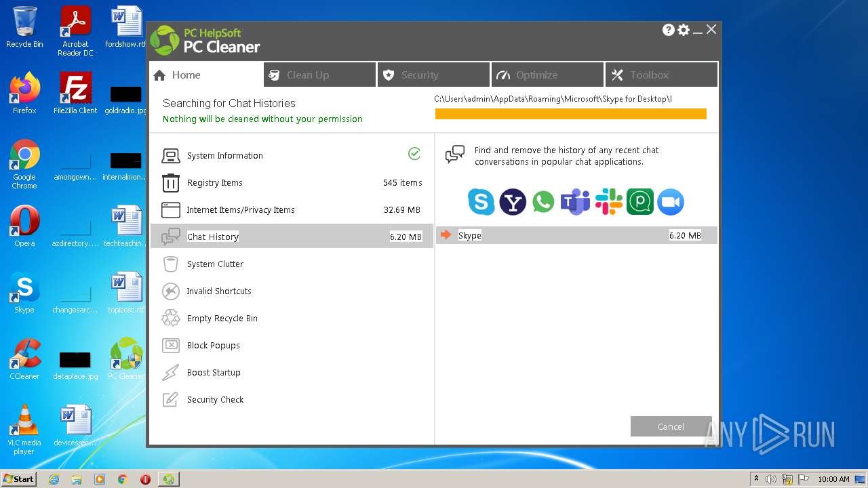Viewport: 868px width, 488px height.
Task: Open Windows Explorer folder in taskbar
Action: click(77, 479)
